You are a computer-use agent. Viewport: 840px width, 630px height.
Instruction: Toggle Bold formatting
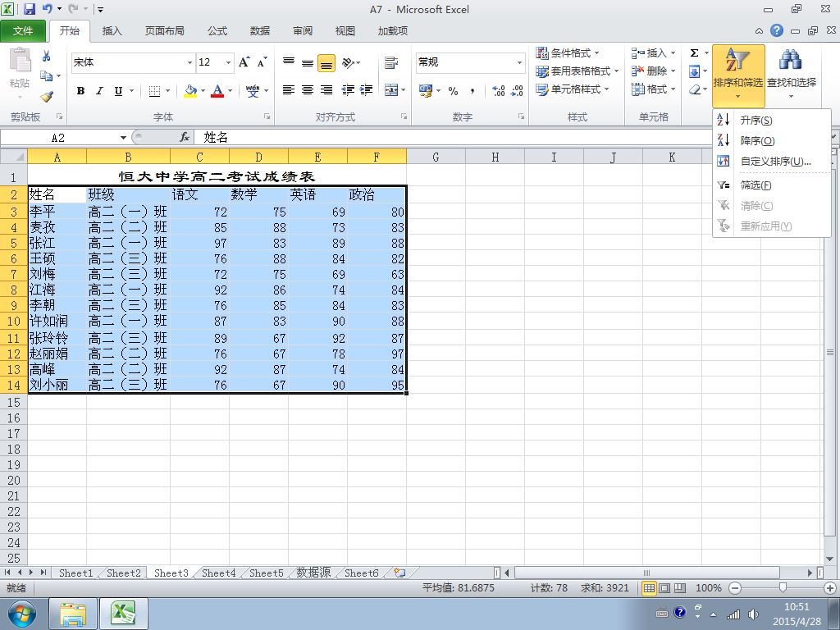tap(80, 91)
